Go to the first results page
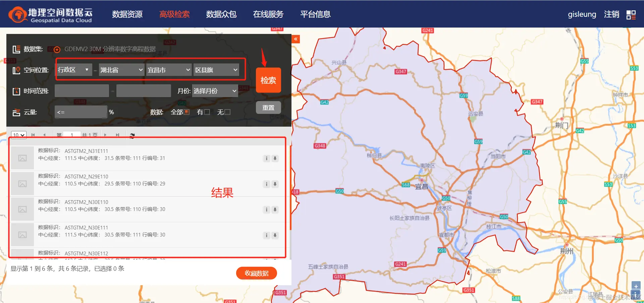This screenshot has height=303, width=644. 33,135
